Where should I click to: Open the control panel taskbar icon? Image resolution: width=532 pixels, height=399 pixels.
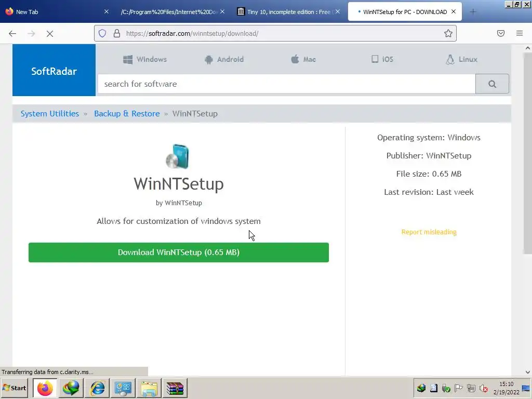tap(123, 388)
